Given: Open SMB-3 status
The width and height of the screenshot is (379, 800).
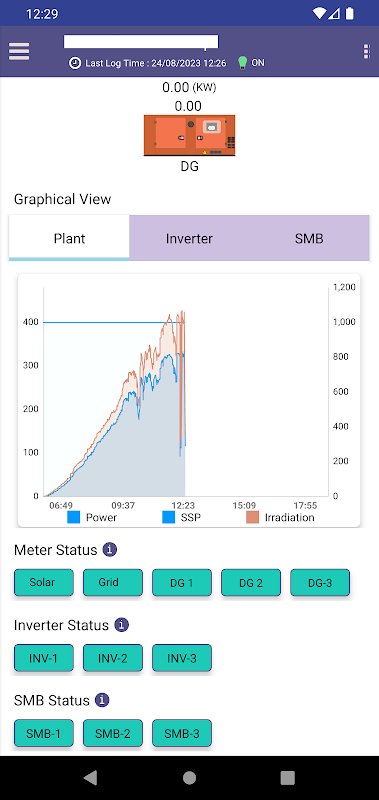Looking at the screenshot, I should 182,733.
